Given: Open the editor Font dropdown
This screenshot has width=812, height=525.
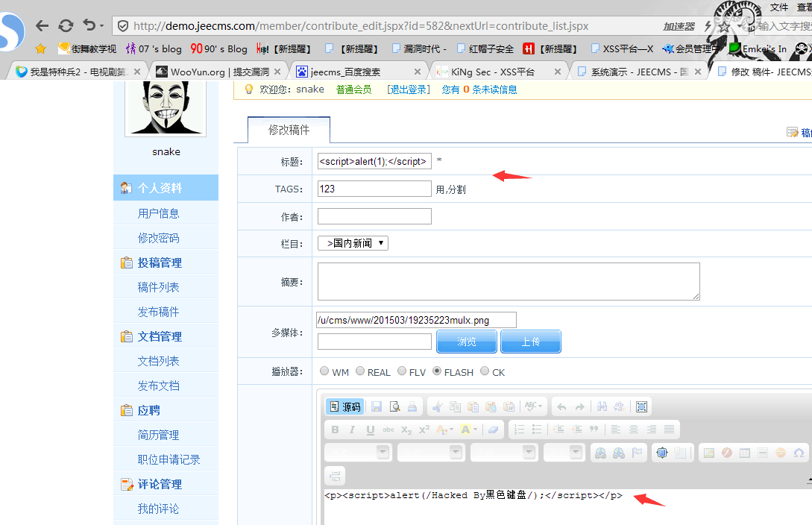Looking at the screenshot, I should coord(503,453).
